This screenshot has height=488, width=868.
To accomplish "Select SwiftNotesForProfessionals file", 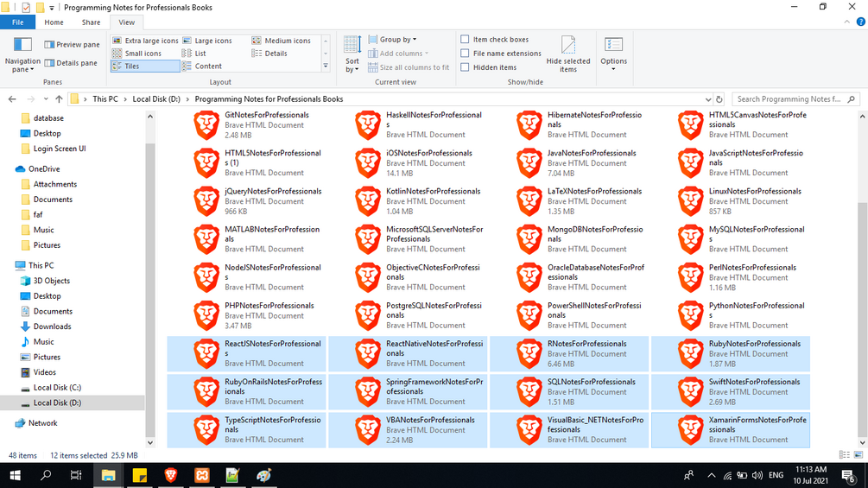I will point(731,392).
